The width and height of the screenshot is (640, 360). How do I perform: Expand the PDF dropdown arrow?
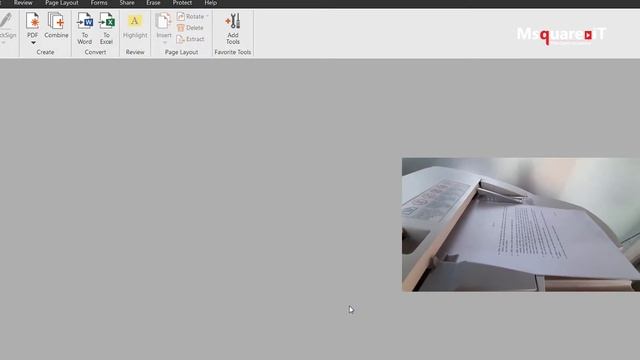pyautogui.click(x=33, y=42)
